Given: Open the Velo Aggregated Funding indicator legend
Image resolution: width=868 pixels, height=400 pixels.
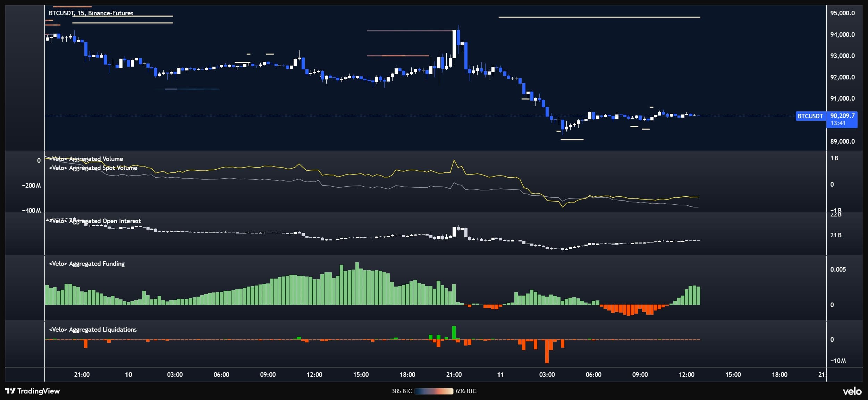Looking at the screenshot, I should pos(87,264).
